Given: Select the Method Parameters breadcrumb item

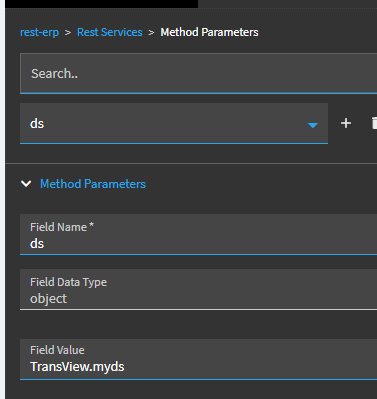Looking at the screenshot, I should point(209,32).
